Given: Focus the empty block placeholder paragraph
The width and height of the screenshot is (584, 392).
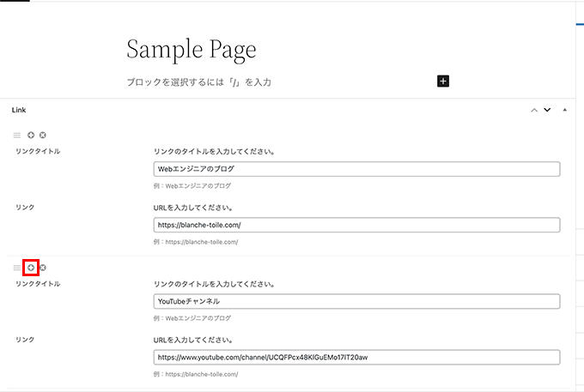Looking at the screenshot, I should click(199, 82).
